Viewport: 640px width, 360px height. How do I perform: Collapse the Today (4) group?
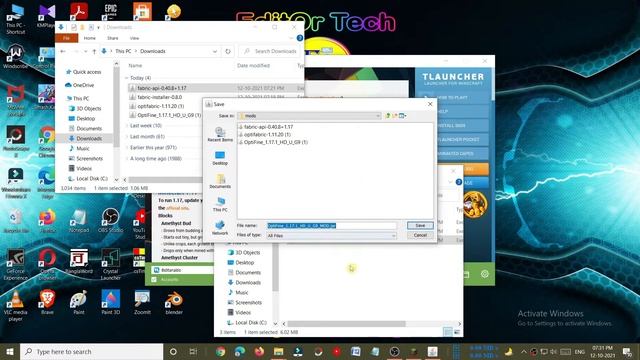(x=127, y=78)
